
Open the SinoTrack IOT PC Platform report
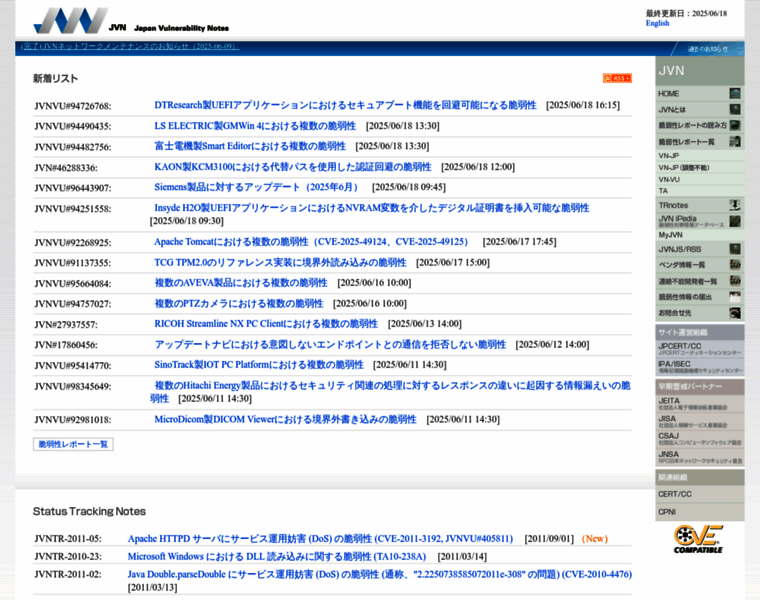pyautogui.click(x=259, y=365)
